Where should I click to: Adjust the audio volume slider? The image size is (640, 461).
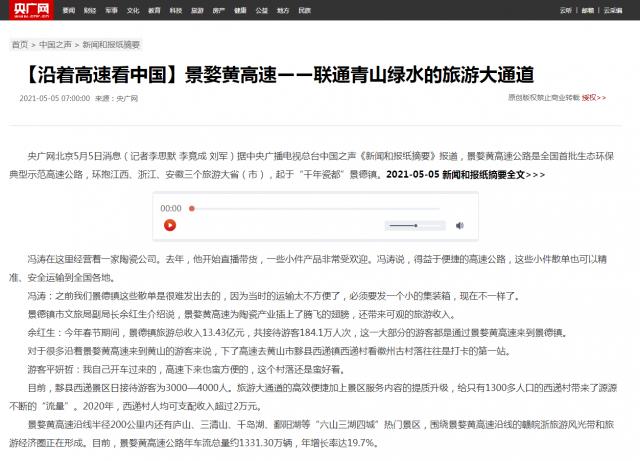pyautogui.click(x=416, y=226)
